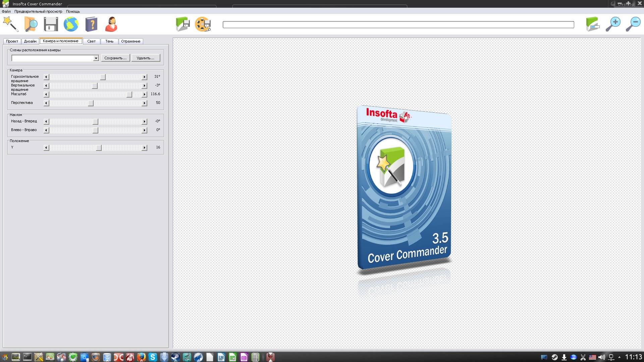Increase Назад - Вперед tilt with right arrow
The height and width of the screenshot is (362, 644).
coord(144,122)
